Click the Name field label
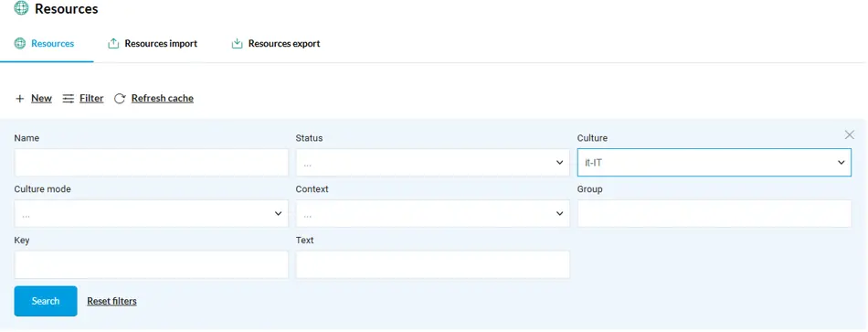 [26, 138]
